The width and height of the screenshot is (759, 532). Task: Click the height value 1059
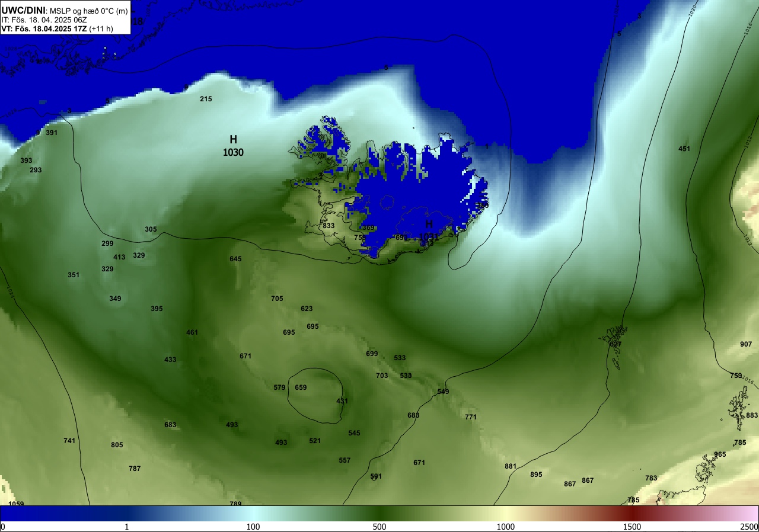click(x=16, y=504)
